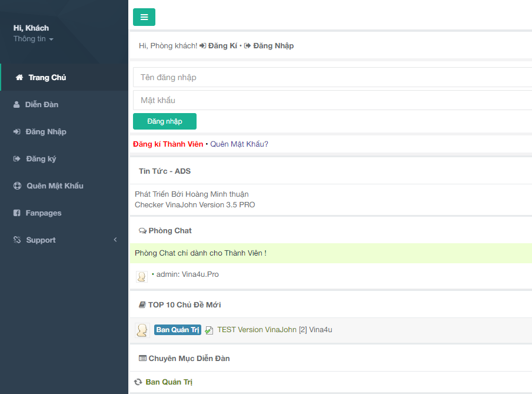Click the refresh icon beside Ban Quản Trị category
Image resolution: width=532 pixels, height=394 pixels.
138,382
